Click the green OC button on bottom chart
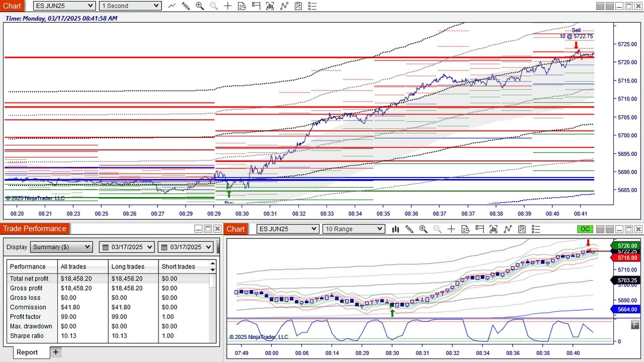 [x=585, y=229]
